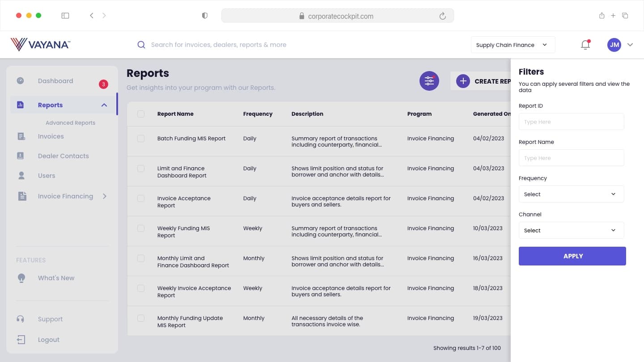Open the user account chevron menu
Image resolution: width=644 pixels, height=362 pixels.
pyautogui.click(x=630, y=45)
